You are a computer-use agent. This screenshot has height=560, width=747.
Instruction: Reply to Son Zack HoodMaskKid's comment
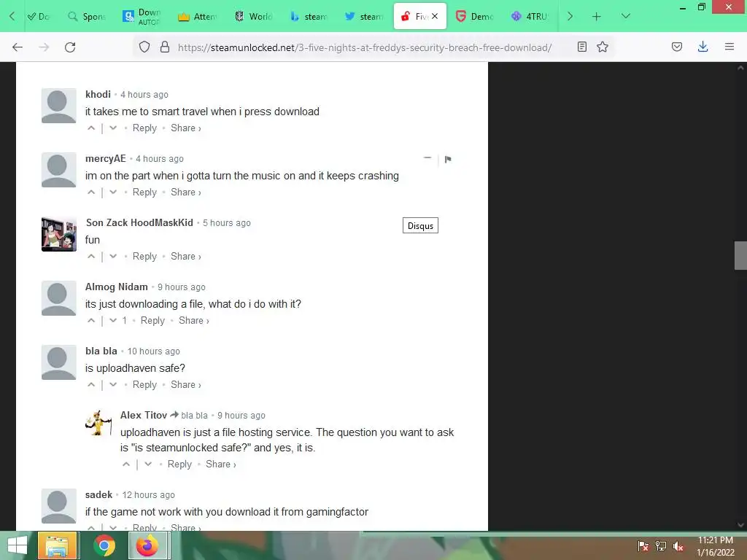click(144, 257)
